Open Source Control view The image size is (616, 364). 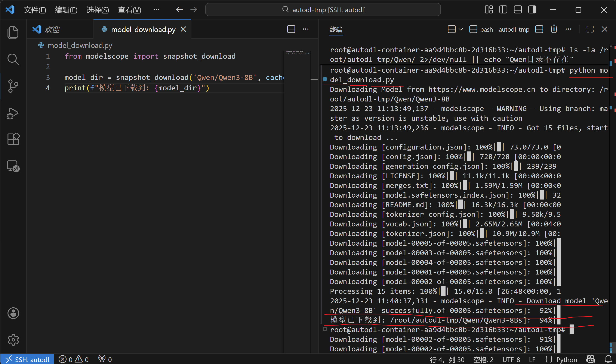(13, 86)
